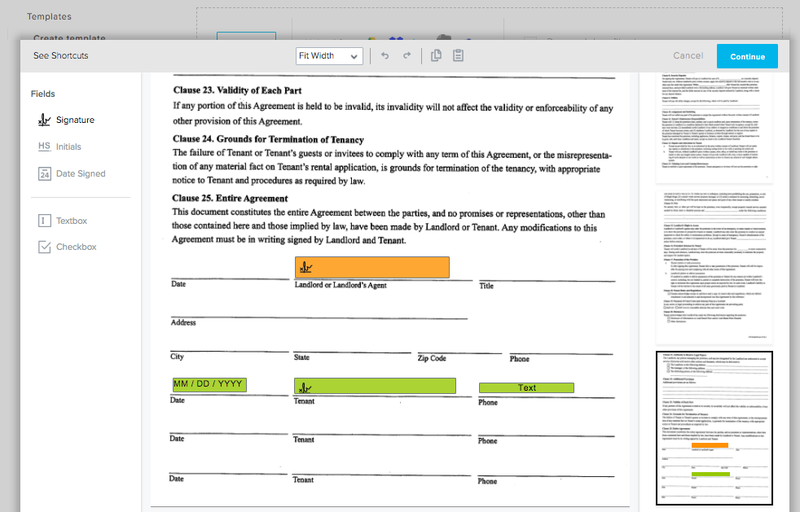Click Templates in the background page

(x=49, y=16)
